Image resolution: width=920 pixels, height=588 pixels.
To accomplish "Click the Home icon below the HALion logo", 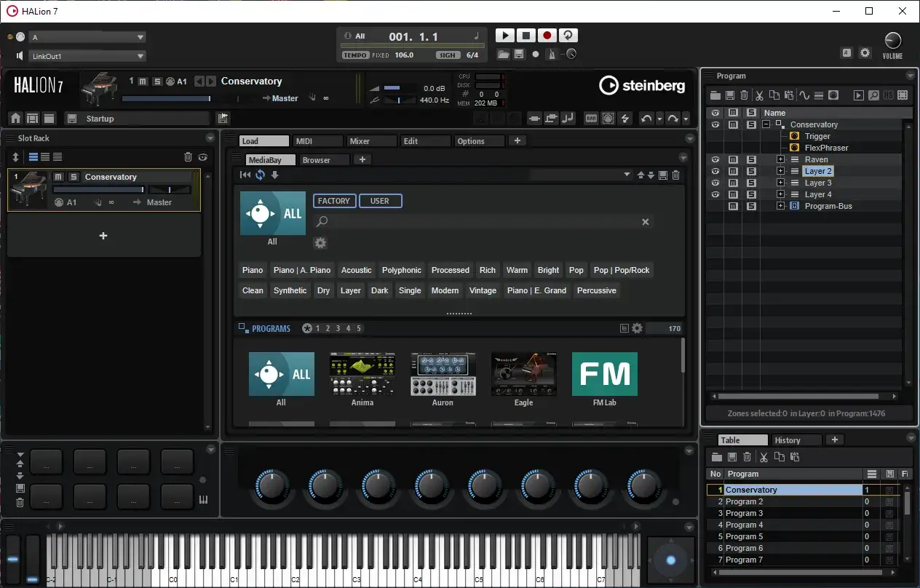I will 15,119.
